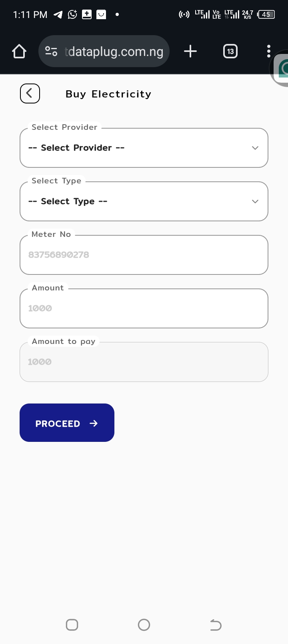The image size is (288, 644).
Task: Tap the Android recent apps square button
Action: (x=72, y=625)
